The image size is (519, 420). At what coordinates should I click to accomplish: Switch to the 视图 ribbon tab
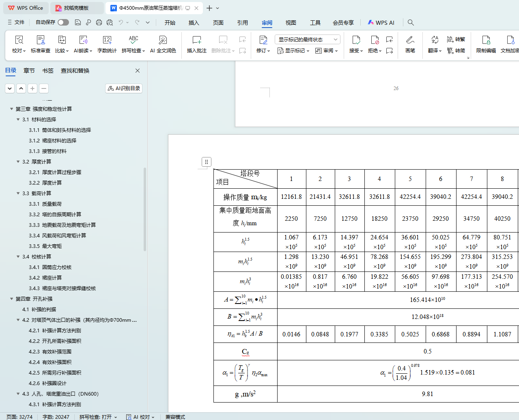click(291, 23)
